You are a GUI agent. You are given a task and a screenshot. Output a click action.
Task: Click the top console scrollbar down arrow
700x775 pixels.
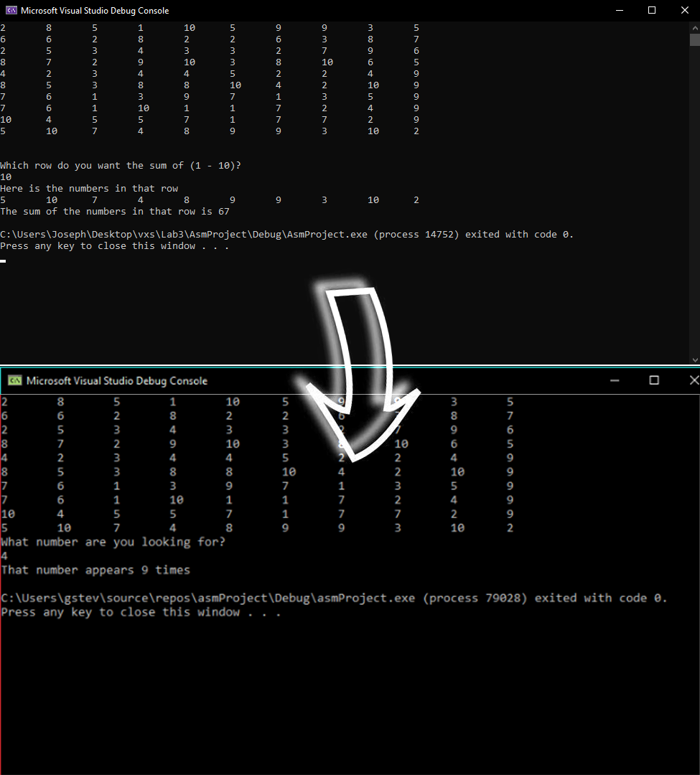694,360
